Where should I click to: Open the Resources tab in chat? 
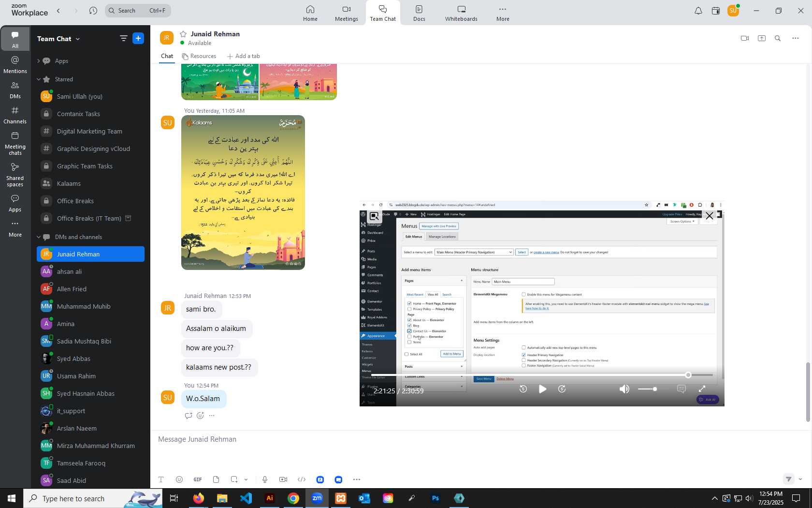pos(199,56)
